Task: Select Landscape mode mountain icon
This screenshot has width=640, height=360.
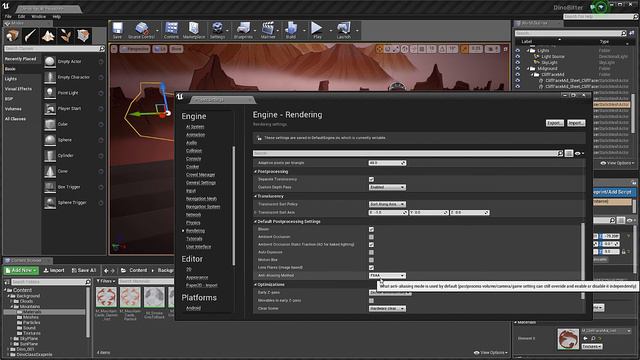Action: click(48, 36)
